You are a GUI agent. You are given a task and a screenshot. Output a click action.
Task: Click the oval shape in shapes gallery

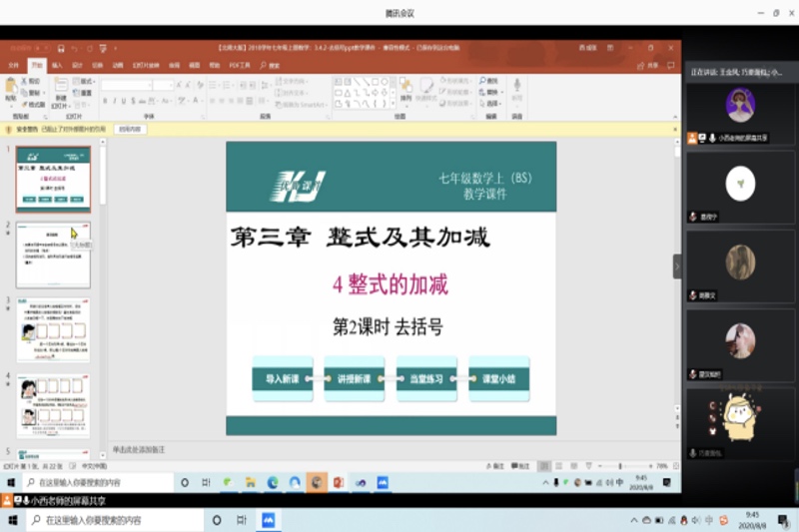pyautogui.click(x=385, y=82)
